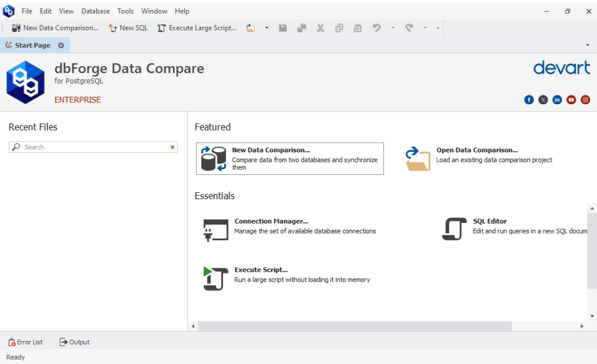Expand the open file dropdown arrow
597x364 pixels.
267,28
